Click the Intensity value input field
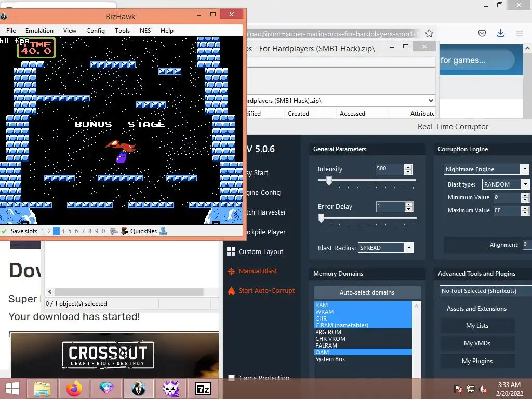The width and height of the screenshot is (532, 399). 390,169
